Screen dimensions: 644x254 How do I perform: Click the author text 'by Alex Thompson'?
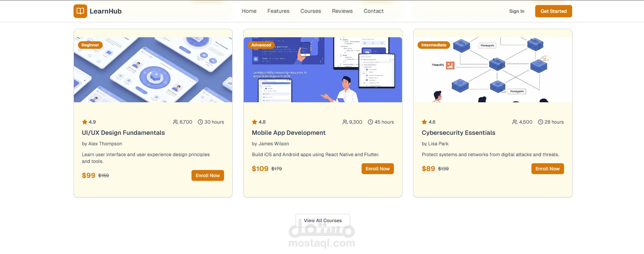coord(102,144)
